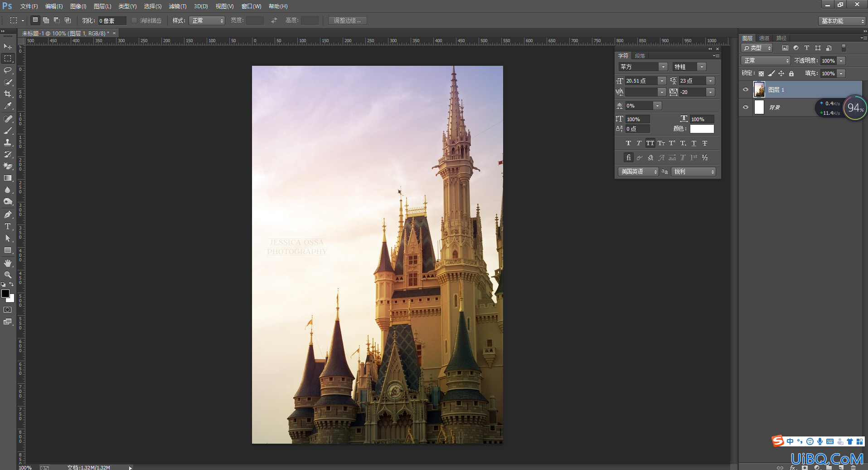Image resolution: width=868 pixels, height=470 pixels.
Task: Toggle Quick Mask mode icon
Action: [x=8, y=310]
